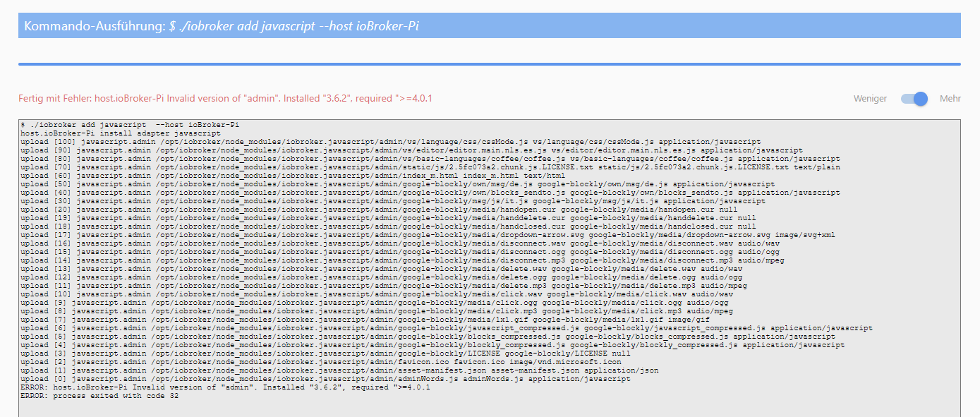
Task: Click the 'upload [4]' blockly_compressed.js log line
Action: click(x=432, y=344)
